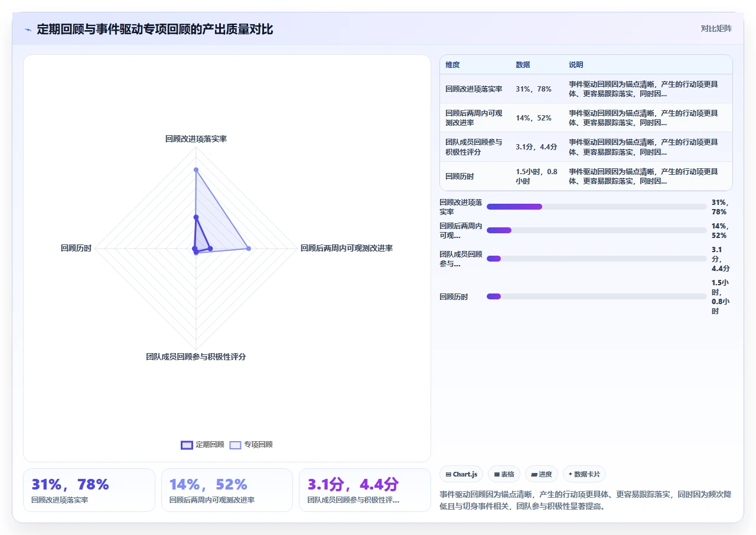Click the page title 定期回顾与事件驱动专项回顾的产出质量对比
This screenshot has height=535, width=756.
(155, 30)
